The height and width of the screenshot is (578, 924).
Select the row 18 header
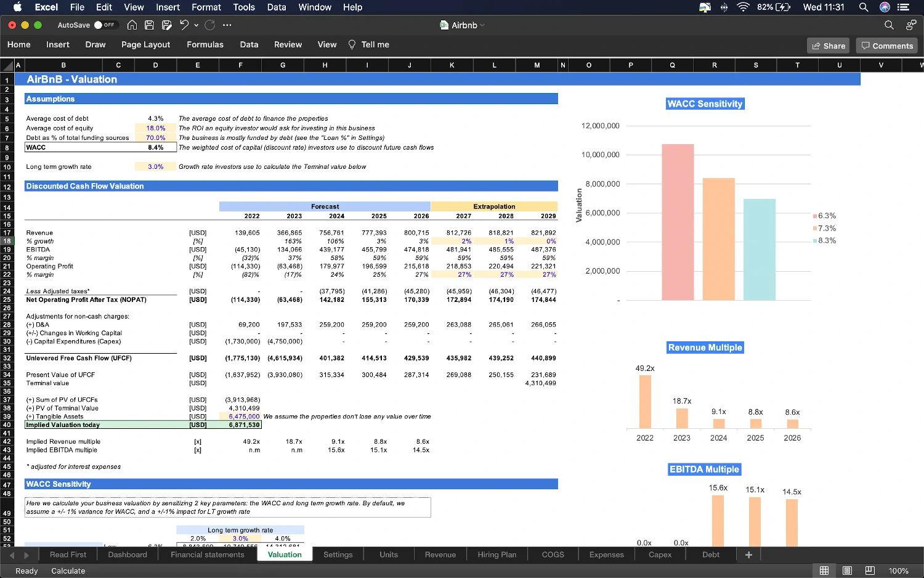point(7,241)
